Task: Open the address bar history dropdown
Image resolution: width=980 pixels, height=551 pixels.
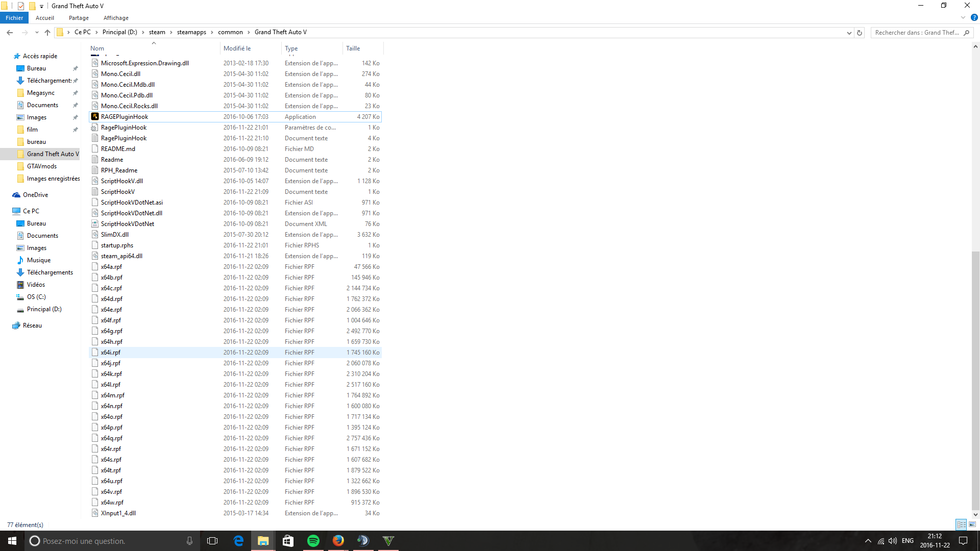Action: (x=849, y=33)
